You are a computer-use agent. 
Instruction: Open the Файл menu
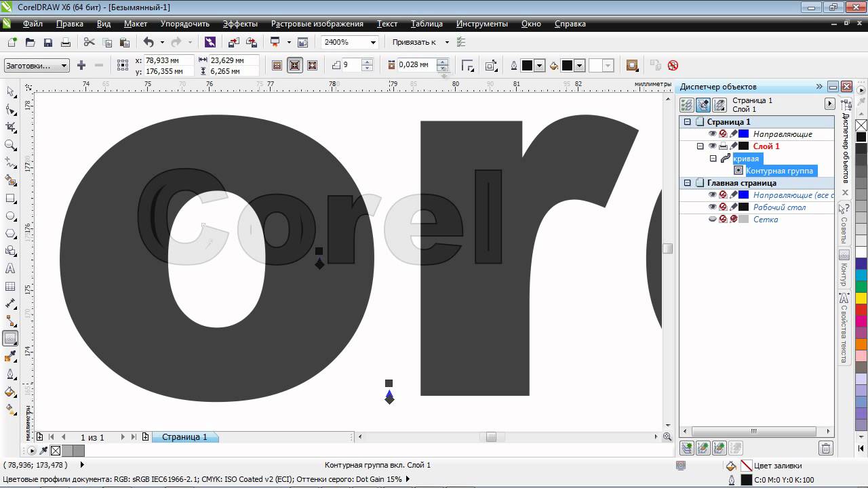coord(33,24)
